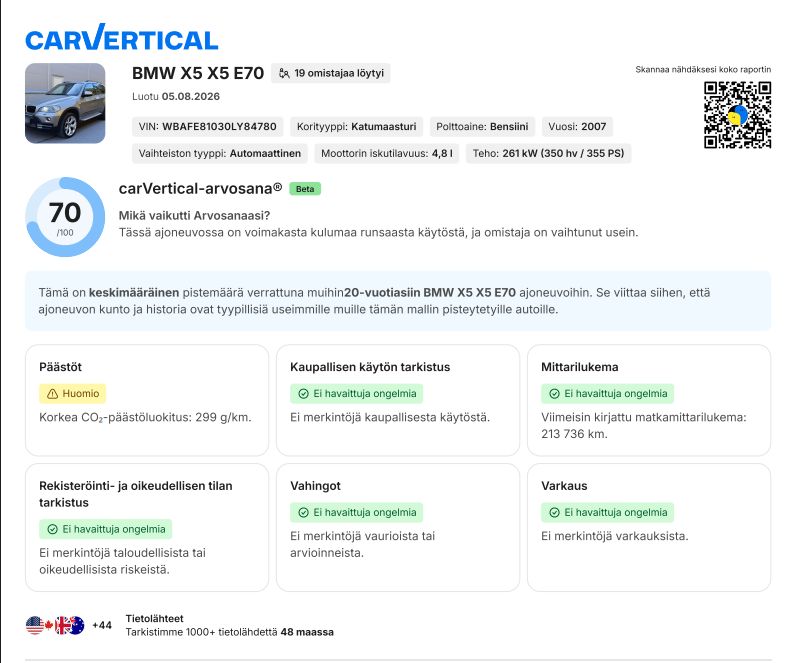Viewport: 793px width, 663px height.
Task: Click the Varkaus card title
Action: click(x=564, y=486)
